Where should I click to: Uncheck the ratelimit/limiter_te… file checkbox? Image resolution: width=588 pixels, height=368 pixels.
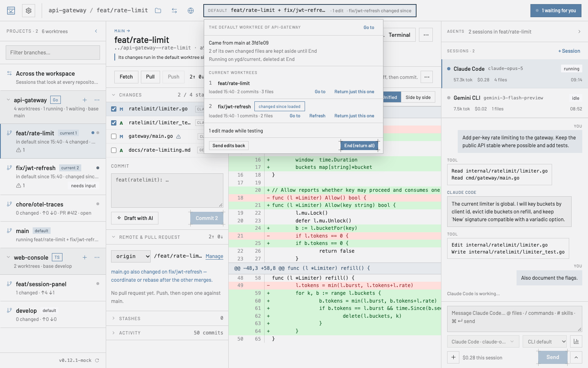[114, 123]
